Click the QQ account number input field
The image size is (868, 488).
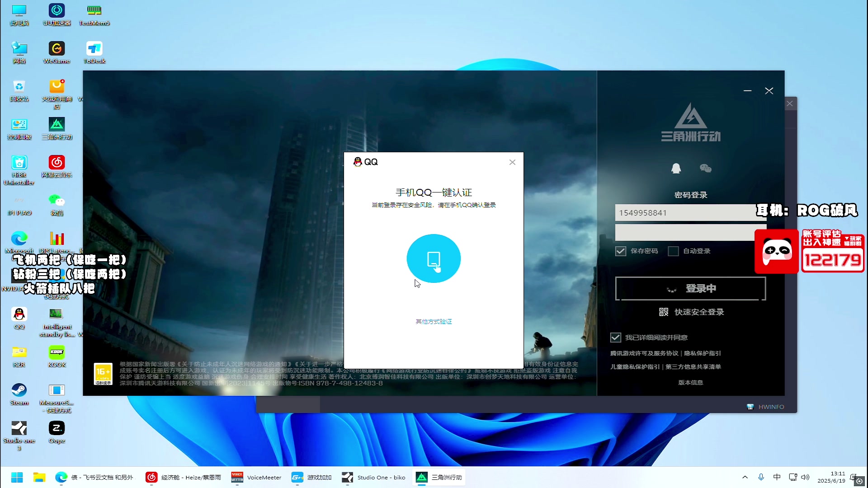[x=690, y=212]
